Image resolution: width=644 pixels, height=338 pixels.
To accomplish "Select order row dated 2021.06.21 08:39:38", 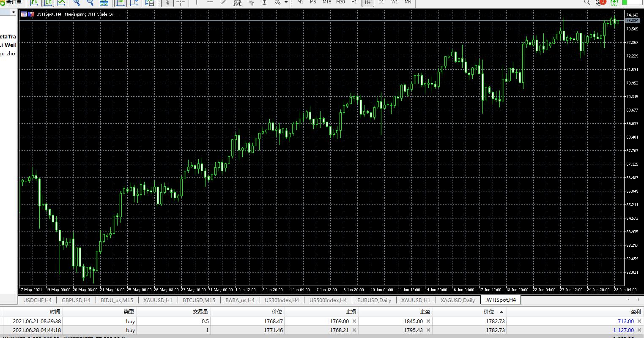I will pos(322,322).
